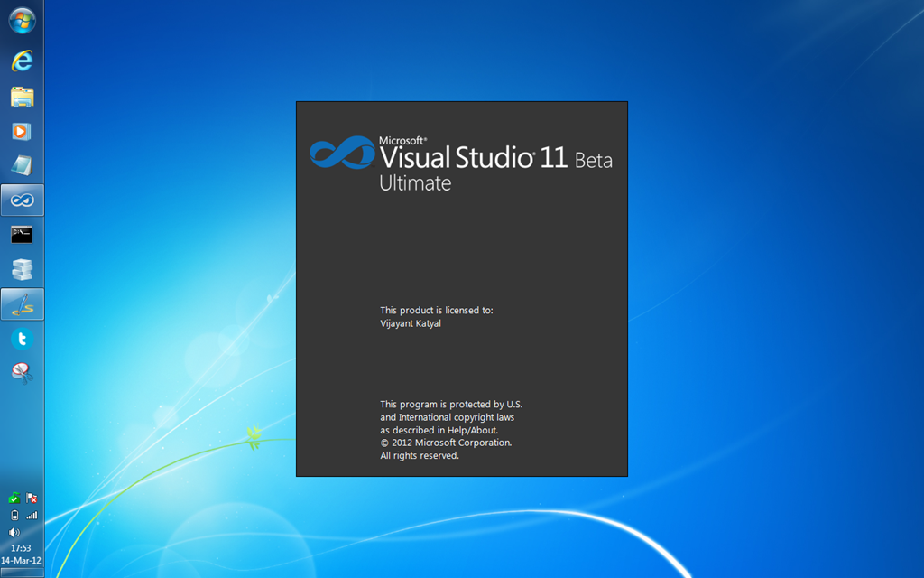Viewport: 924px width, 578px height.
Task: Open the wireless network signal icon
Action: (32, 516)
